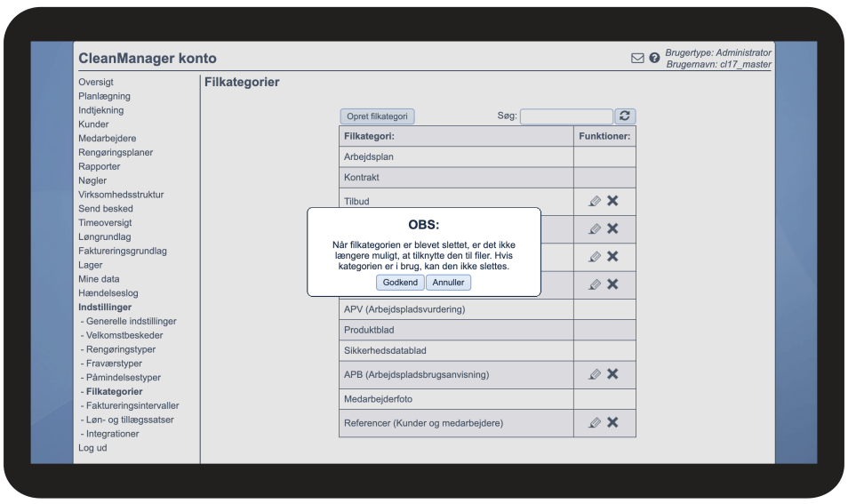Navigate to Kunder
Screen dimensions: 848x504
pos(93,124)
